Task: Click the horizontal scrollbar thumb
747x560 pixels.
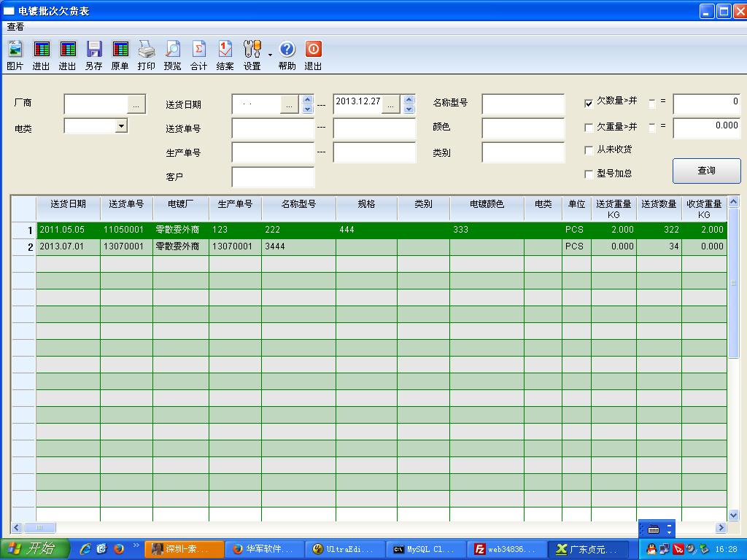Action: (39, 527)
